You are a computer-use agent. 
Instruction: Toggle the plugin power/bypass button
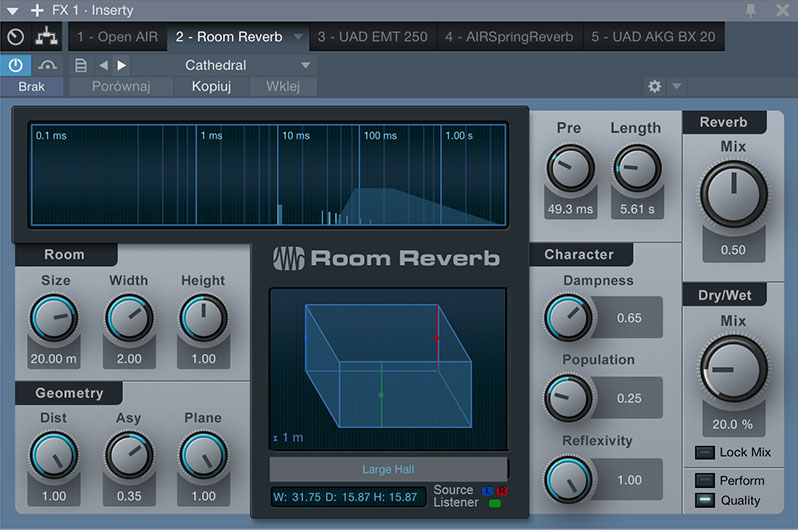tap(16, 65)
